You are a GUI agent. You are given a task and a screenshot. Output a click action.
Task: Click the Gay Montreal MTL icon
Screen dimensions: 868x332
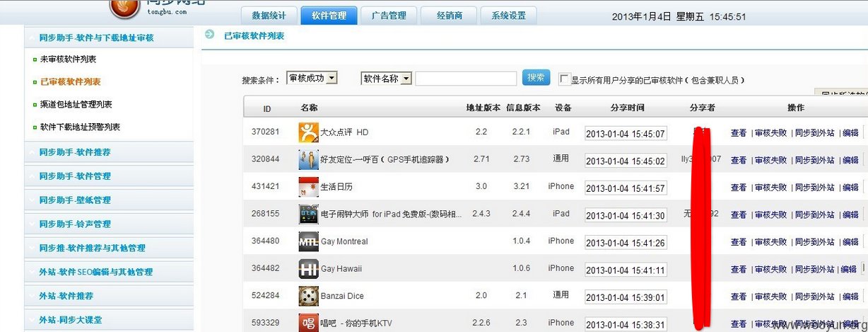(309, 241)
